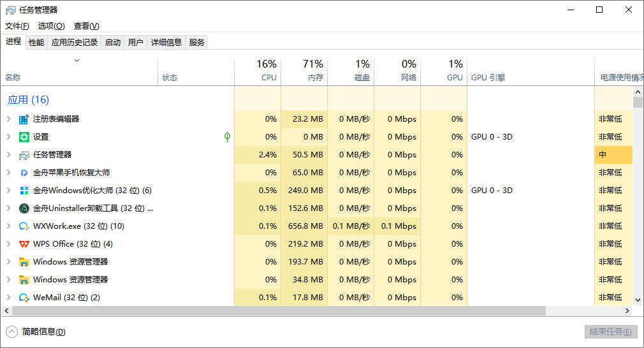The height and width of the screenshot is (348, 644).
Task: Switch to the 服务 tab
Action: [197, 42]
